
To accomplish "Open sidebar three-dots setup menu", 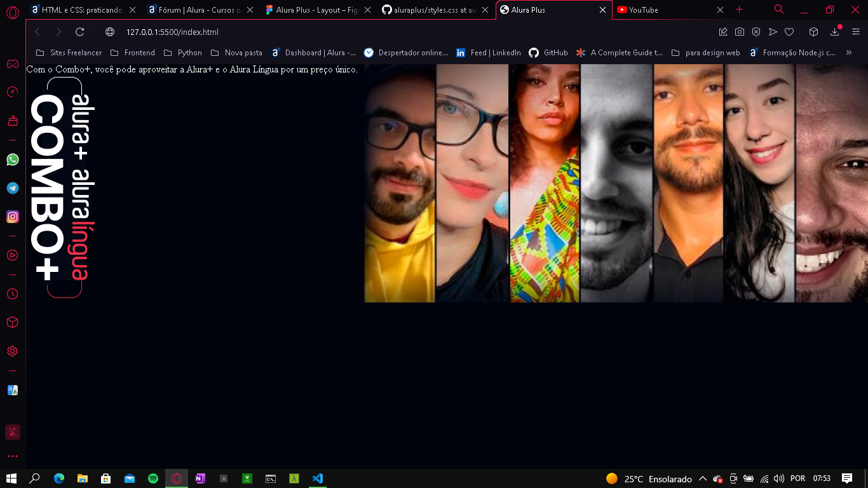I will coord(12,456).
